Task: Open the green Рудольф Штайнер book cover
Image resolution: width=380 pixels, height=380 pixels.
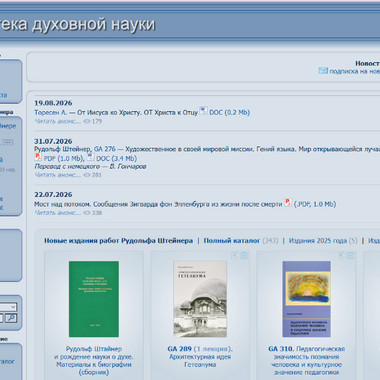Action: click(94, 299)
